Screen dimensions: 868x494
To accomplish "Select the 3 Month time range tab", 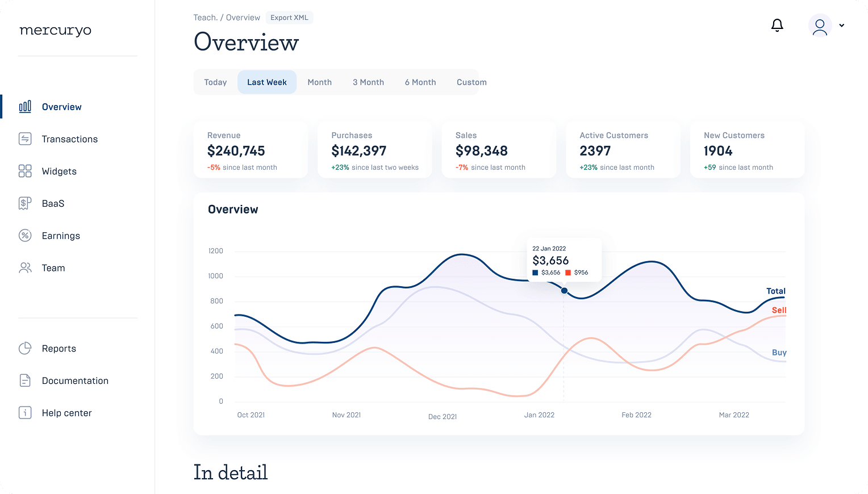I will pos(368,82).
